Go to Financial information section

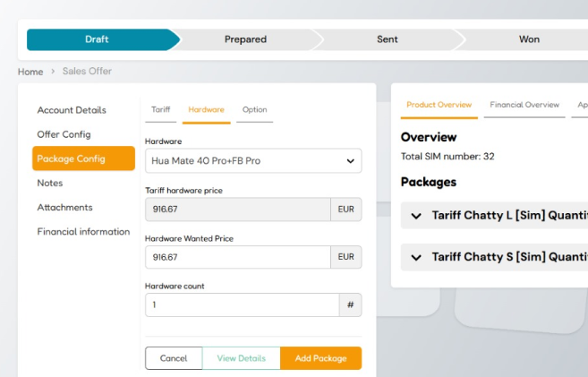(x=83, y=231)
